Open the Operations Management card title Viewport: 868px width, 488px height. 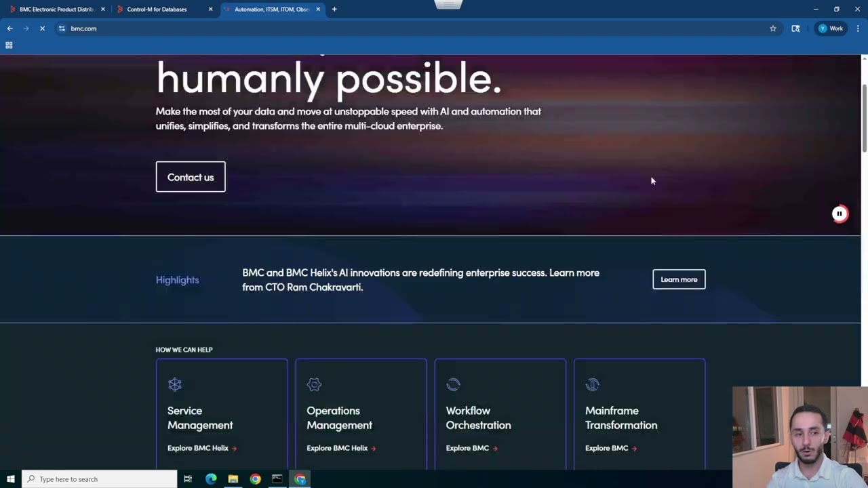tap(339, 418)
